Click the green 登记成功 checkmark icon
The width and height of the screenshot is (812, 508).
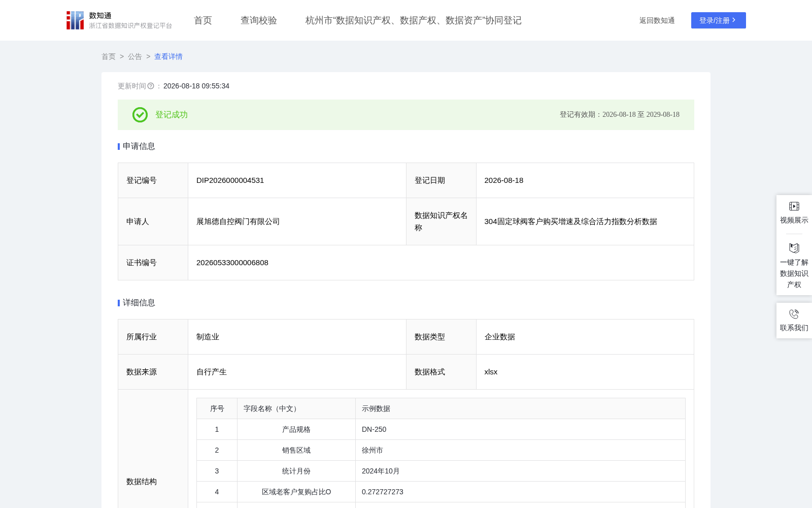[140, 115]
